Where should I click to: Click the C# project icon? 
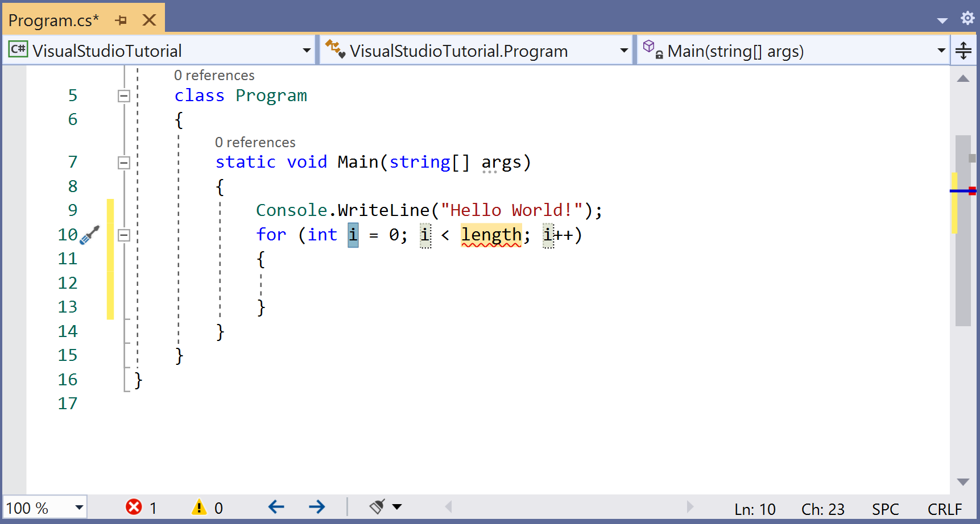18,49
